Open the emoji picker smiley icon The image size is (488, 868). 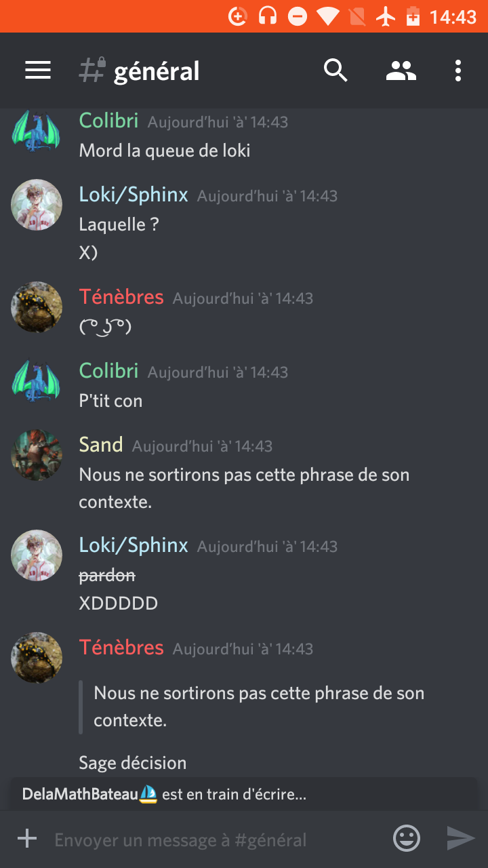pos(407,839)
